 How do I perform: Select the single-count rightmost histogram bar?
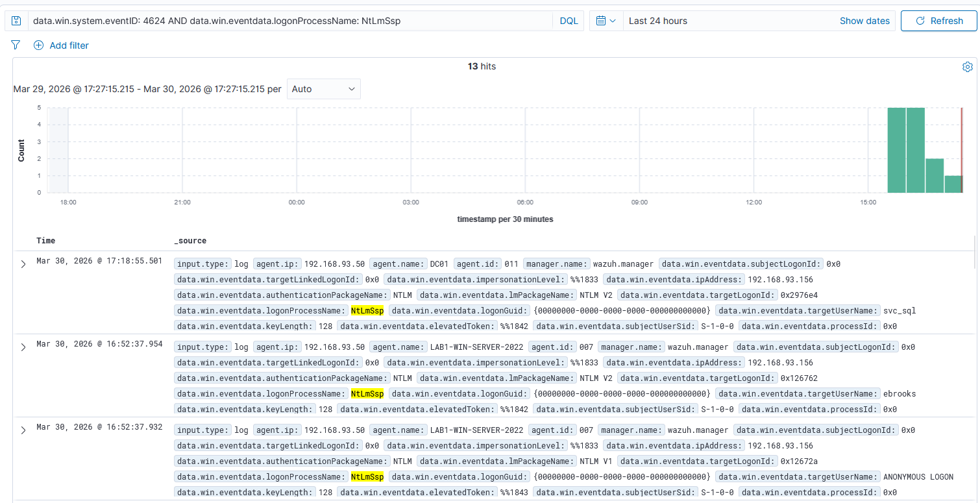[x=953, y=184]
